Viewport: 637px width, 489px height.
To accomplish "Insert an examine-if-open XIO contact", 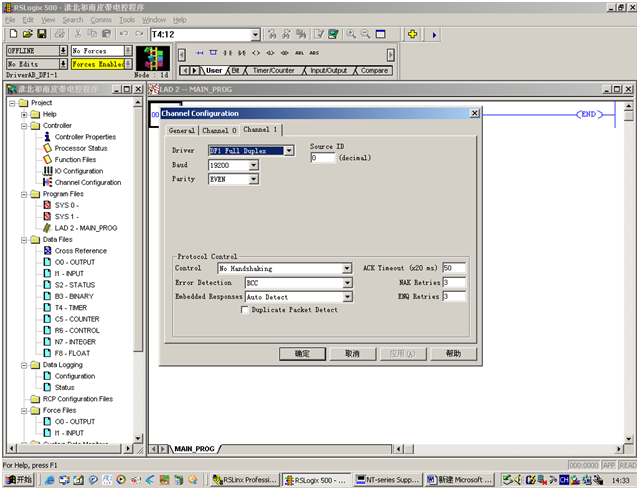I will coord(242,53).
